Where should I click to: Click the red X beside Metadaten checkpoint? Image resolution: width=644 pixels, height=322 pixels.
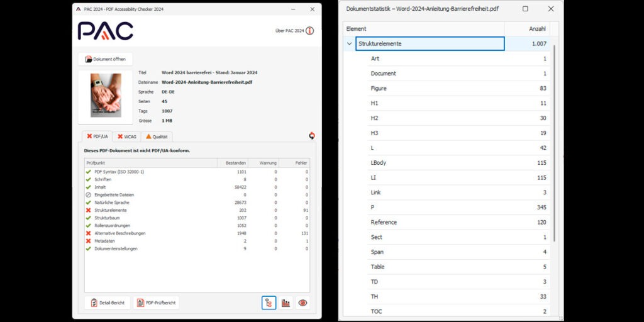coord(88,241)
